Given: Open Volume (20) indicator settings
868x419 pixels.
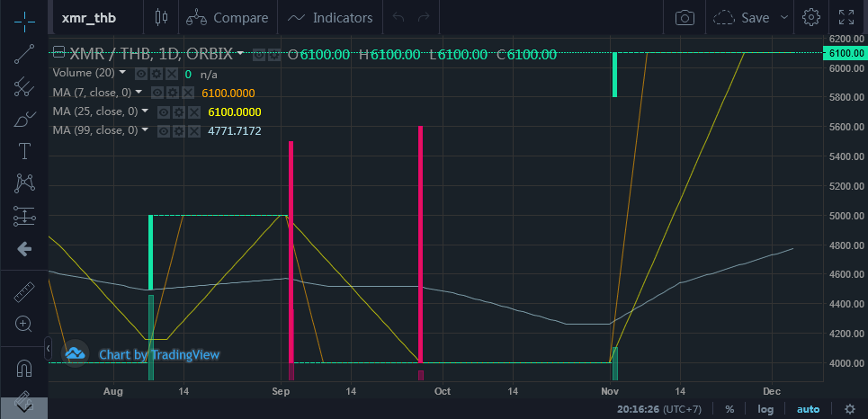Looking at the screenshot, I should click(x=157, y=74).
